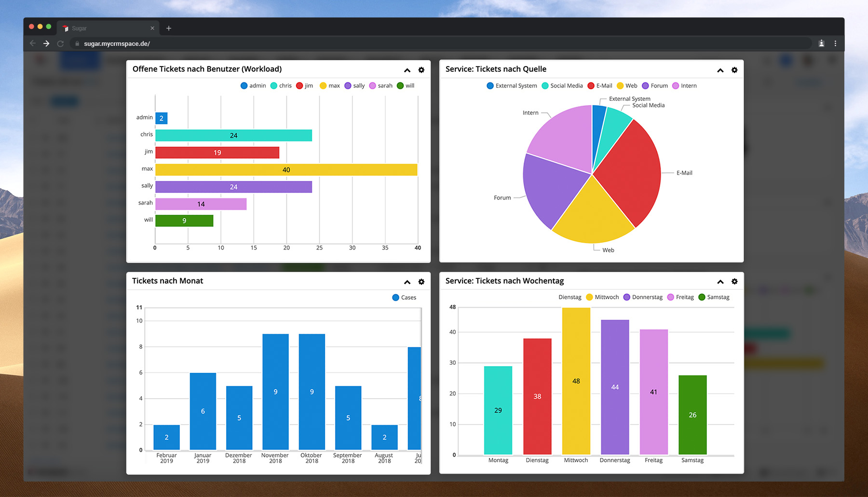
Task: Collapse the Offene Tickets nach Benutzer panel
Action: pyautogui.click(x=407, y=70)
